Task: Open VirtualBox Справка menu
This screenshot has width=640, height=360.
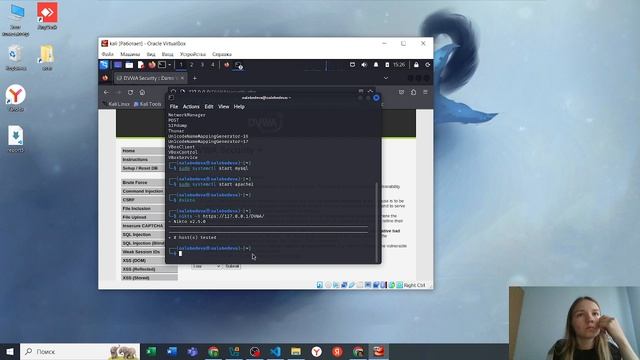Action: [222, 54]
